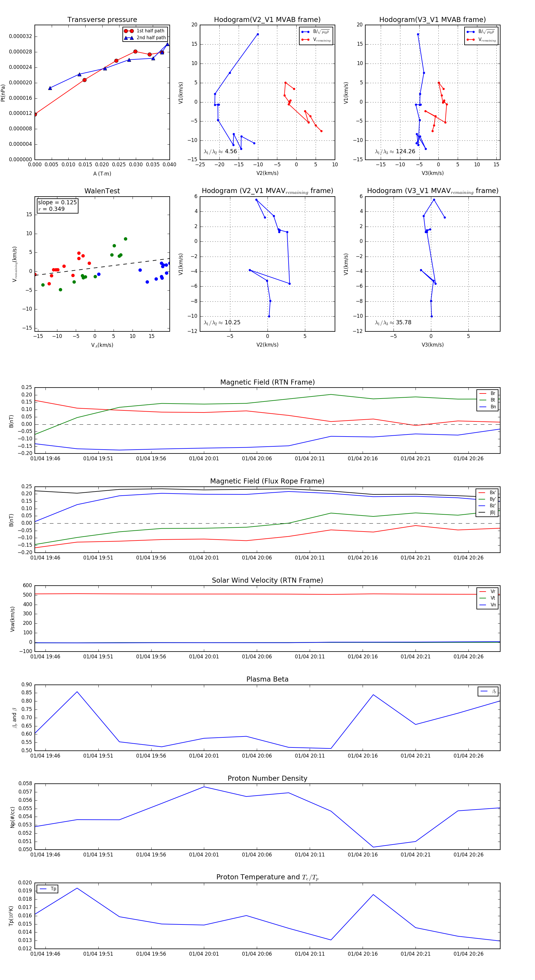The height and width of the screenshot is (980, 535).
Task: Select the 'Tp' legend entry
Action: (x=48, y=889)
